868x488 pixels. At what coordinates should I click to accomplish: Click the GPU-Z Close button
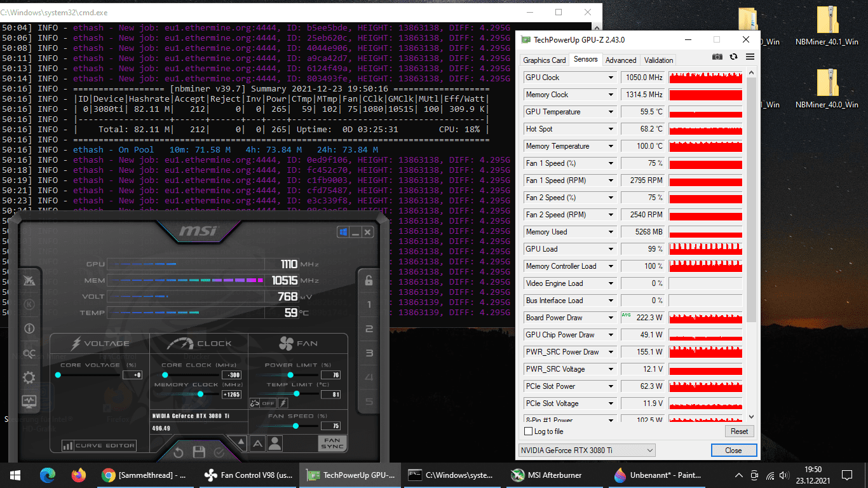click(x=733, y=450)
